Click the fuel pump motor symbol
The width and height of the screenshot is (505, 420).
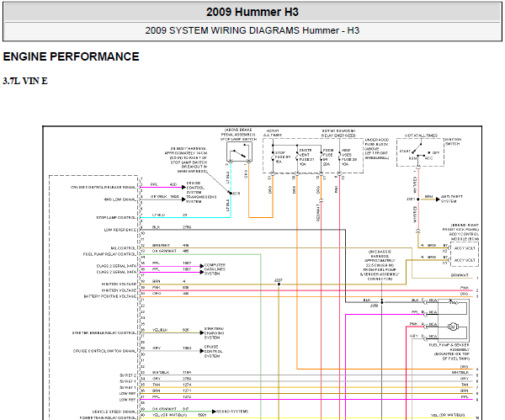[453, 327]
